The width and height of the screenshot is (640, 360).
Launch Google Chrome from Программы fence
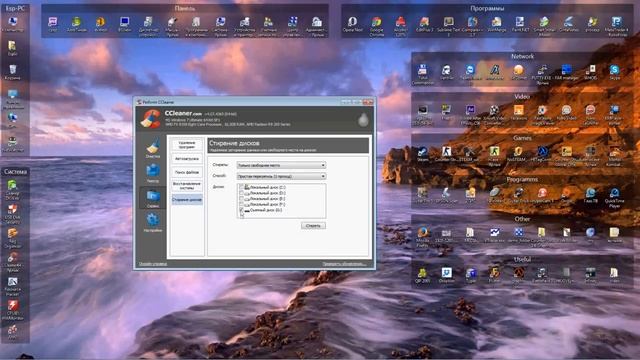point(376,26)
